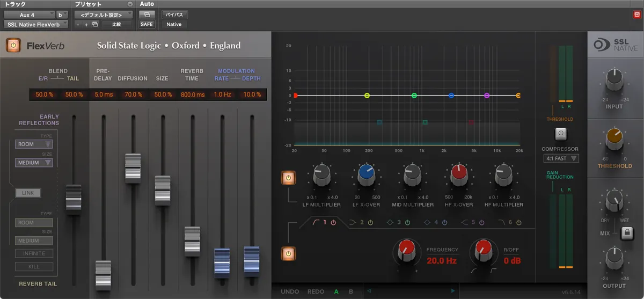
Task: Click the blue LF X-OVER knob
Action: pos(367,174)
